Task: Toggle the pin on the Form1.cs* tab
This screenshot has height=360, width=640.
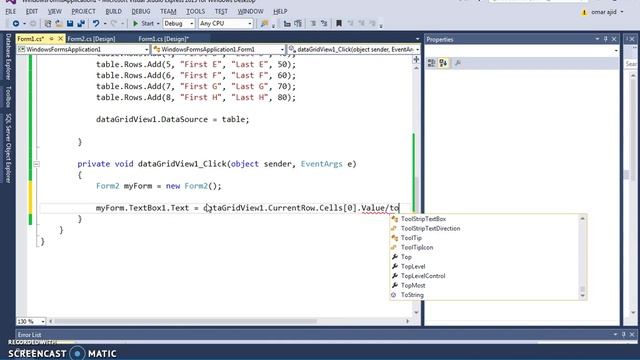Action: 51,38
